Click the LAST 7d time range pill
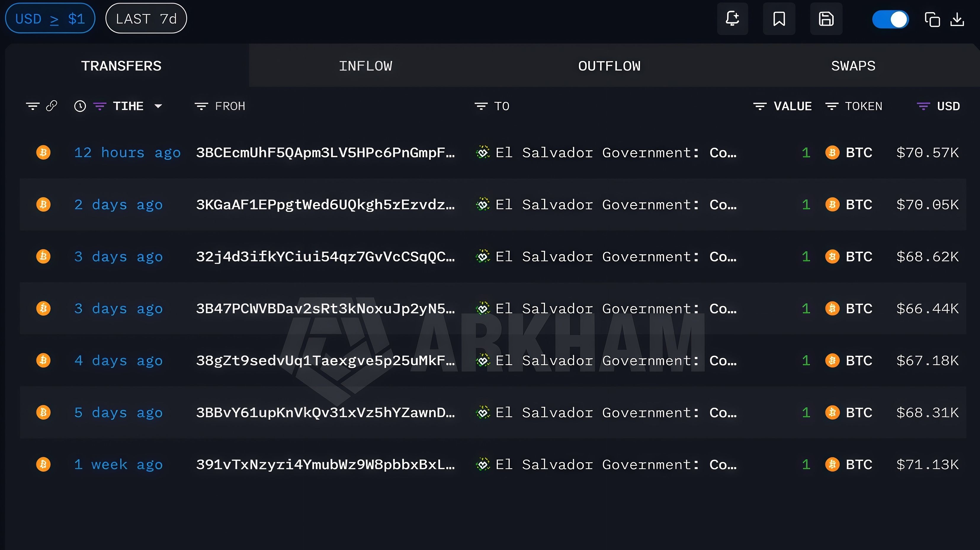The image size is (980, 550). point(146,19)
